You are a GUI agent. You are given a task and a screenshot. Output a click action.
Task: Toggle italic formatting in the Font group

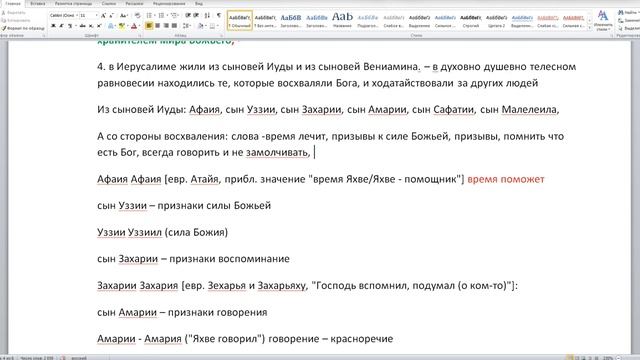[62, 26]
